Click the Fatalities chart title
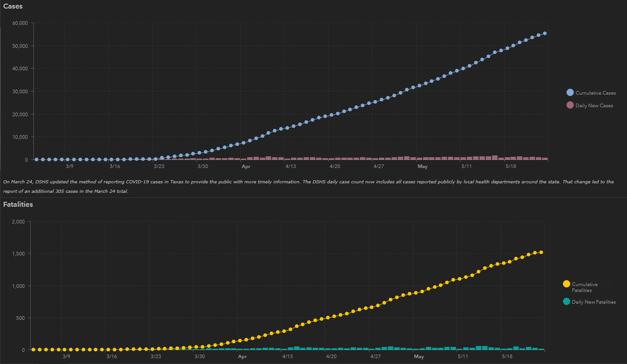 click(18, 205)
